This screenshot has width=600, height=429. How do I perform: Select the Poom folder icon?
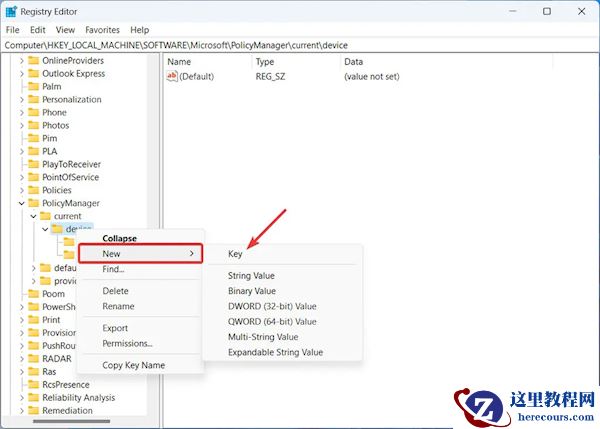[x=34, y=294]
